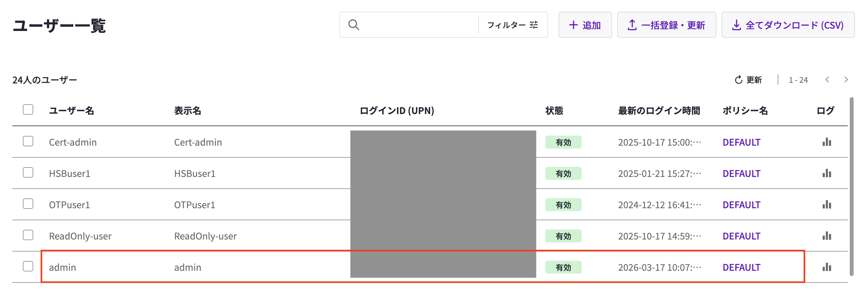
Task: Click the ログインID (UPN) column header
Action: coord(397,111)
